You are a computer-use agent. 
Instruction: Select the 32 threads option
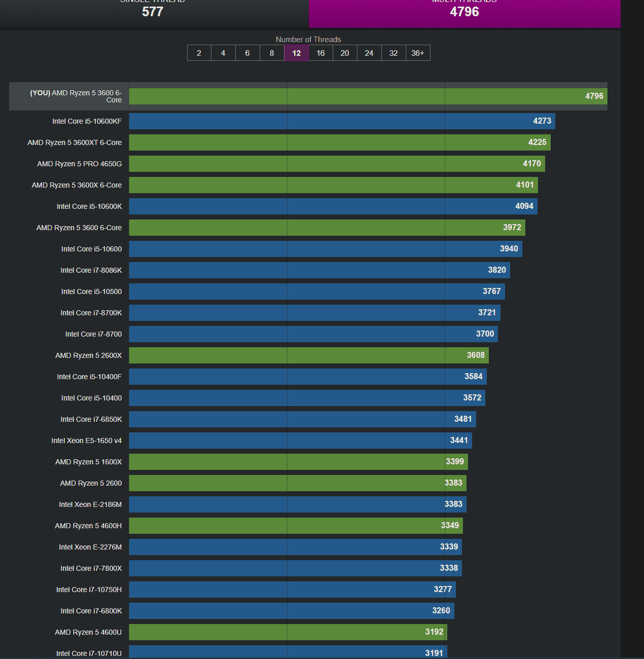pos(393,53)
